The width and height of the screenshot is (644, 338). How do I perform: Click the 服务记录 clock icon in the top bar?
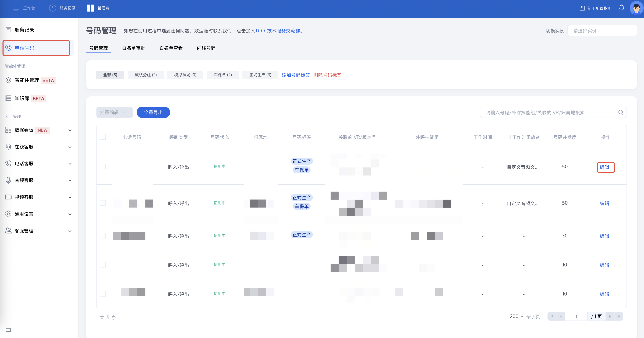point(52,8)
